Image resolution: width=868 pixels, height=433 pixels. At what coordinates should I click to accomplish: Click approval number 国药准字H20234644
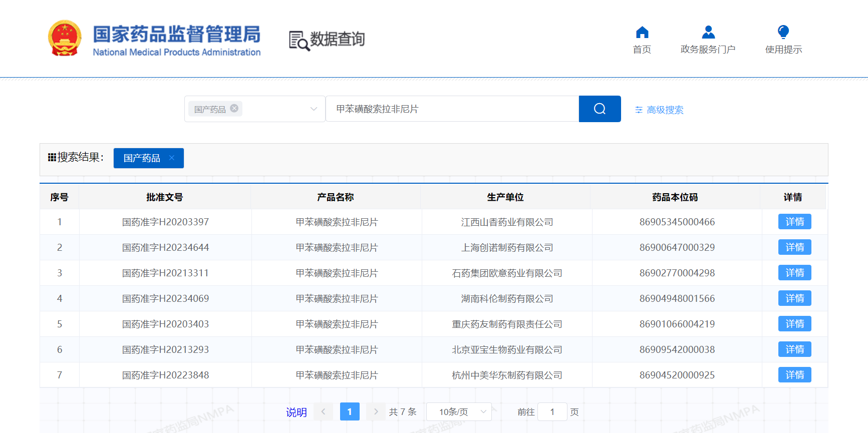[165, 247]
